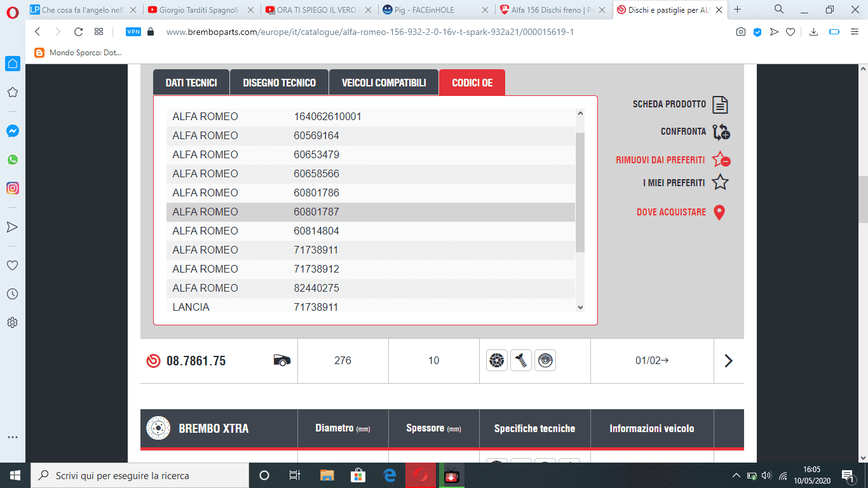Screen dimensions: 868x488
Task: Select OE code 60653479
Action: click(x=370, y=155)
